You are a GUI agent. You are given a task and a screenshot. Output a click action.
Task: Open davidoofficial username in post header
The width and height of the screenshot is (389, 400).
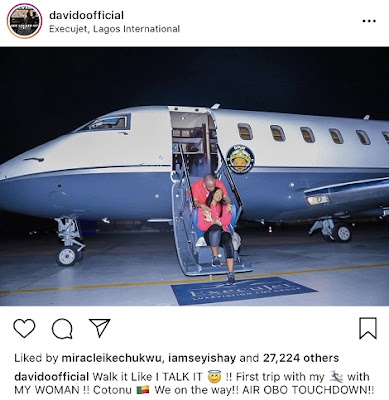pyautogui.click(x=86, y=15)
